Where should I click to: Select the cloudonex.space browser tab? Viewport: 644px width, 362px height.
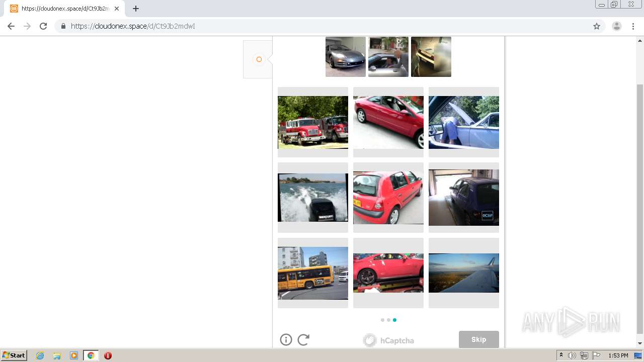64,9
